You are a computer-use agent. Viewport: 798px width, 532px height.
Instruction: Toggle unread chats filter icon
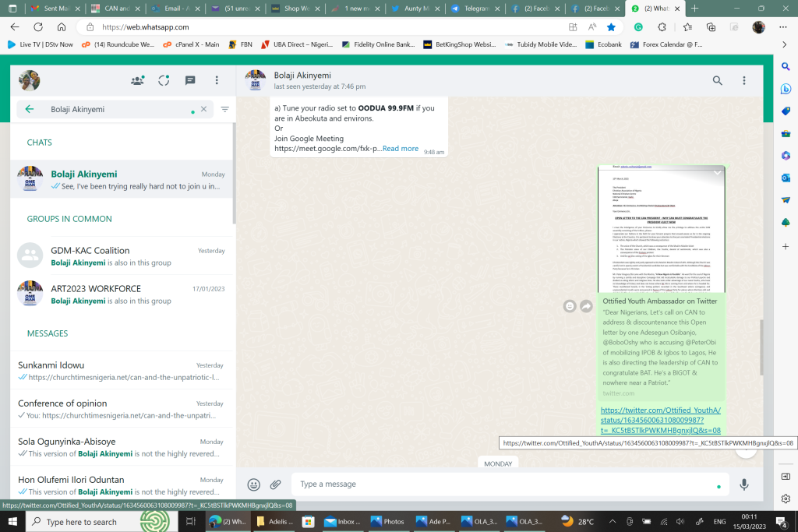tap(225, 110)
